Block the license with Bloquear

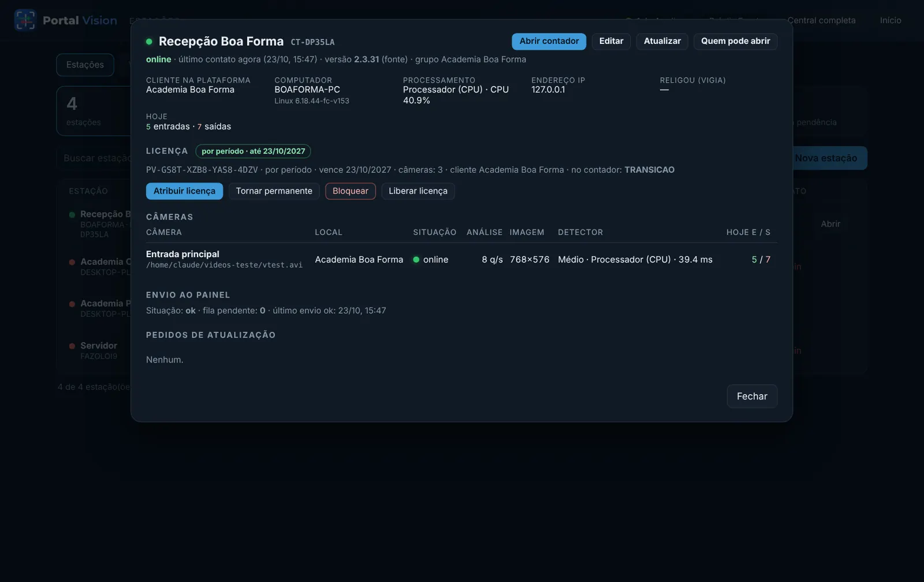tap(350, 191)
